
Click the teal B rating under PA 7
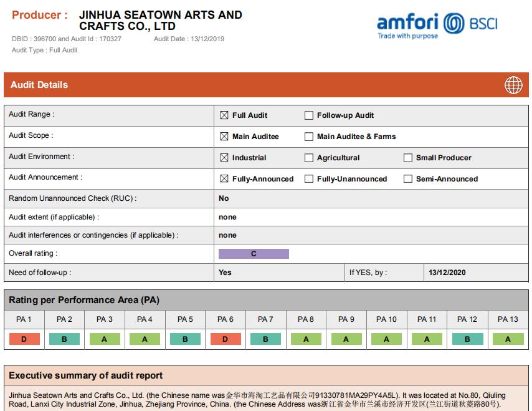pos(265,339)
